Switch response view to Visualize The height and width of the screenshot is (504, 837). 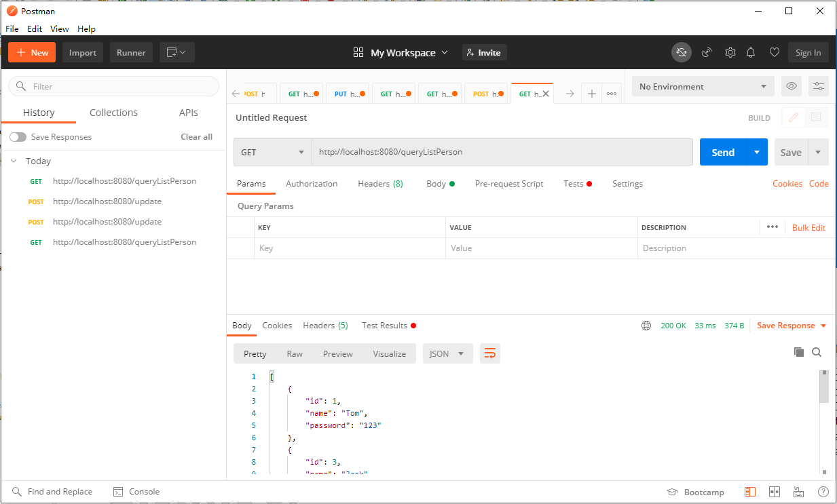tap(389, 353)
